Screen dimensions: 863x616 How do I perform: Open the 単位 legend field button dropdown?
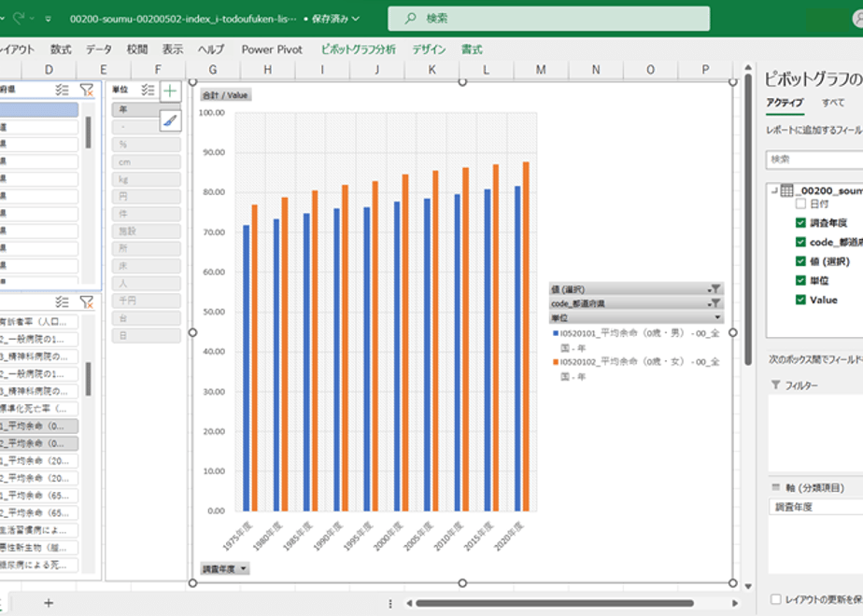click(x=636, y=318)
